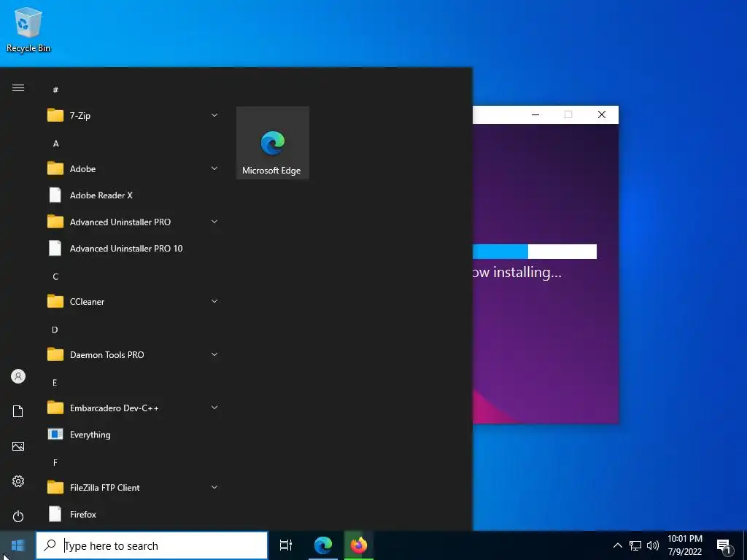Expand FileZilla FTP Client folder chevron
The height and width of the screenshot is (560, 747).
[x=214, y=488]
